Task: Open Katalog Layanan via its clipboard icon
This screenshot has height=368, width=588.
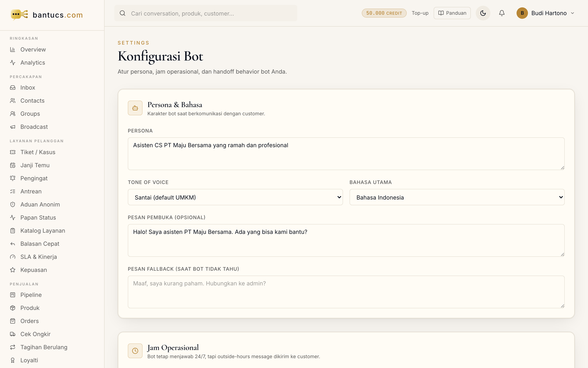Action: tap(13, 231)
